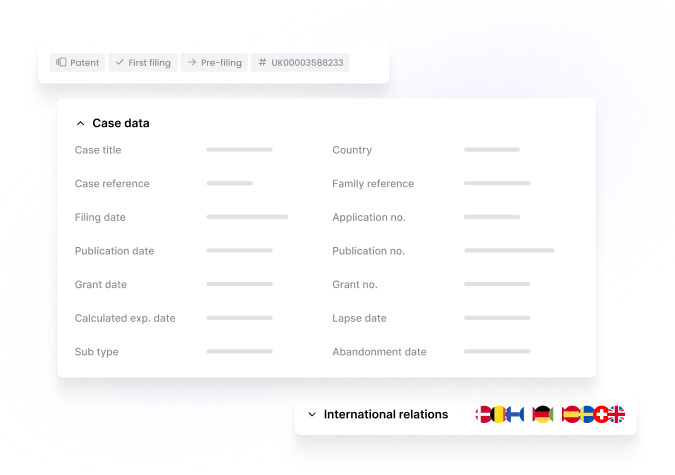Click the International relations heading
Image resolution: width=675 pixels, height=475 pixels.
(x=386, y=414)
